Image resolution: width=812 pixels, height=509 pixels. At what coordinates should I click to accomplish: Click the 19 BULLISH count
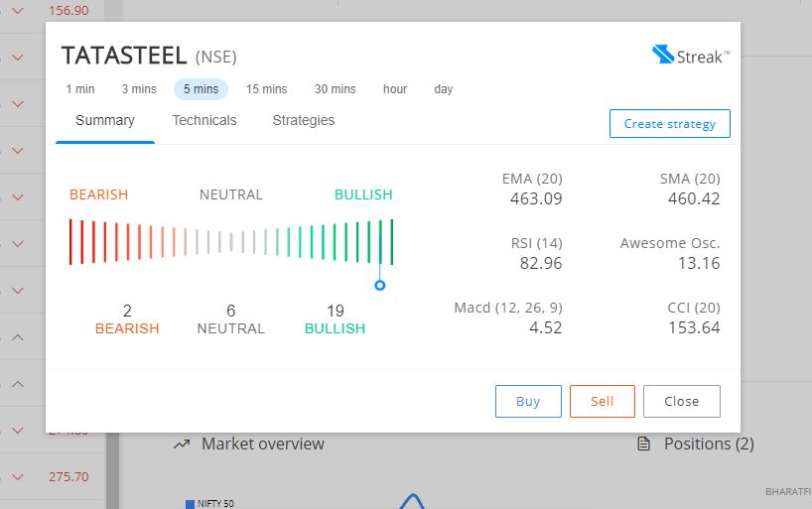(x=336, y=318)
